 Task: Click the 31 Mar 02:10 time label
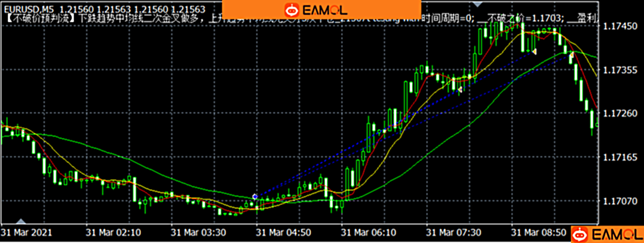pos(114,233)
